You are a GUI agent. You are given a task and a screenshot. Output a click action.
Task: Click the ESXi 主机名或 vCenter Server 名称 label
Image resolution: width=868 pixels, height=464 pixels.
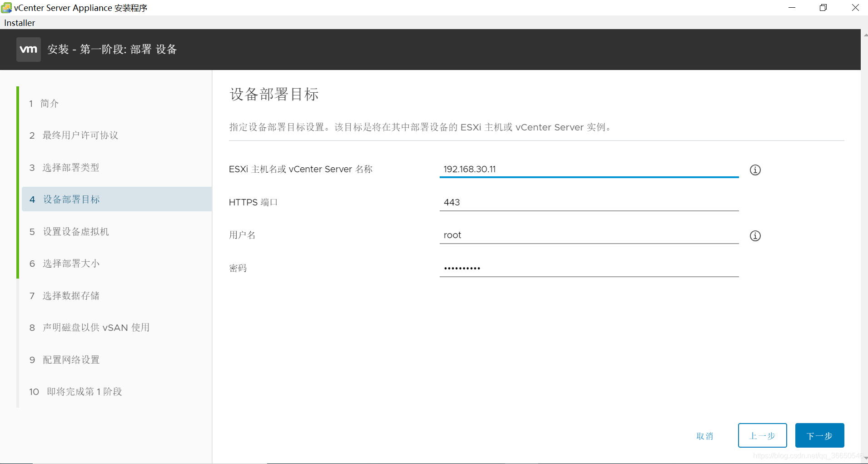pyautogui.click(x=301, y=169)
